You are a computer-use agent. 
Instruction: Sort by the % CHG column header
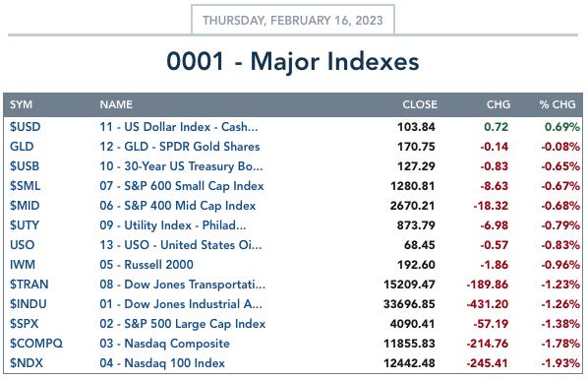coord(558,104)
